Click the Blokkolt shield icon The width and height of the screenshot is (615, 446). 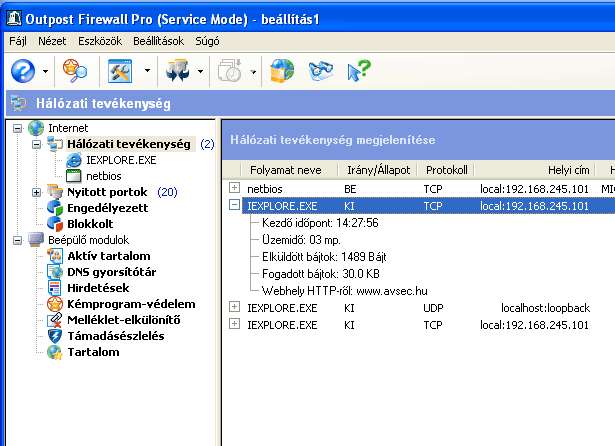point(55,224)
